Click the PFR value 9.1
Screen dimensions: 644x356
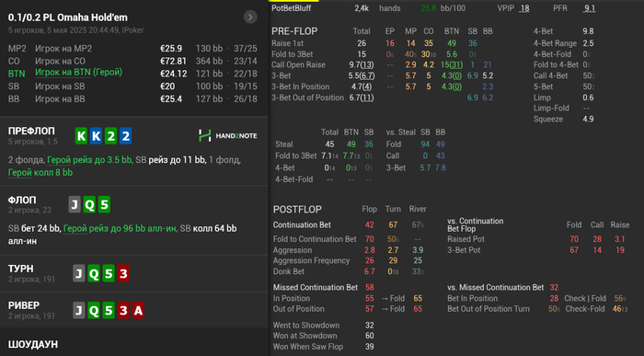pos(590,8)
